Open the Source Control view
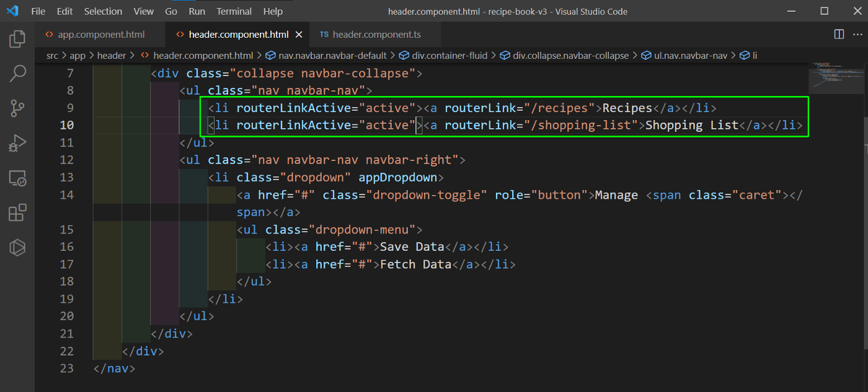 pos(17,109)
